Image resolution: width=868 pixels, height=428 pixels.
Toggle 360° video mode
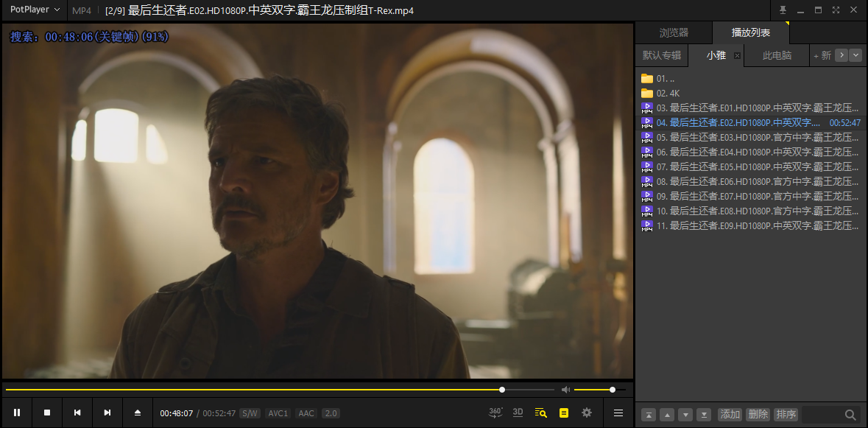click(x=495, y=413)
